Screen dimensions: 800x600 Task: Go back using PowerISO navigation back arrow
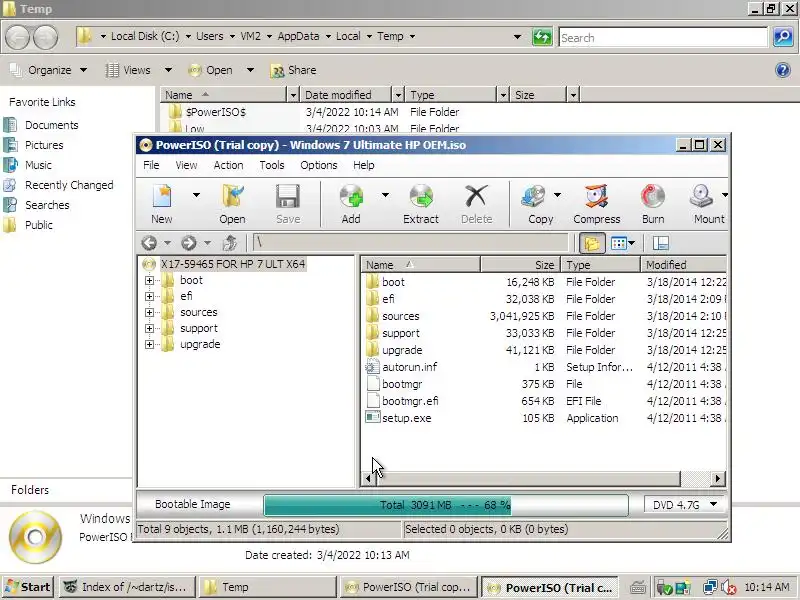click(x=149, y=243)
